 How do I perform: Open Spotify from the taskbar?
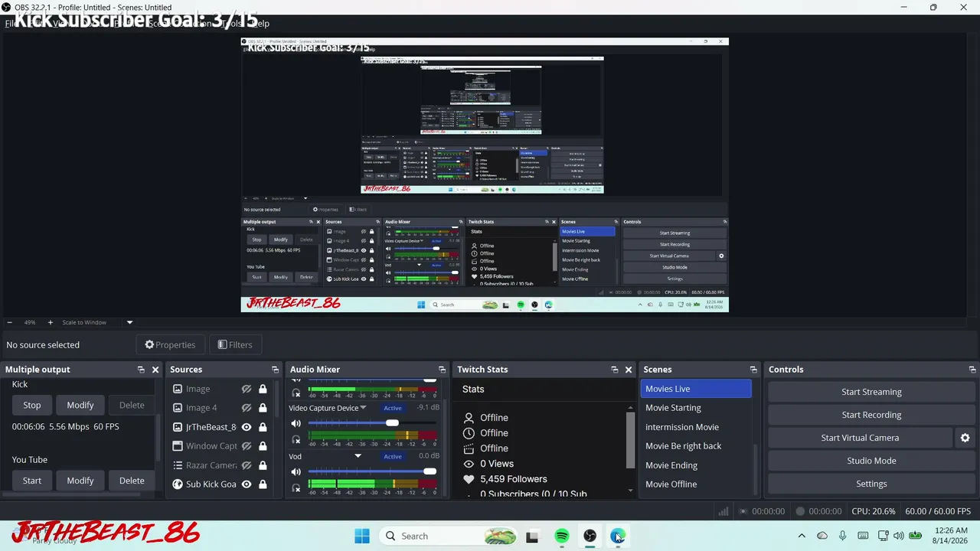click(x=561, y=536)
